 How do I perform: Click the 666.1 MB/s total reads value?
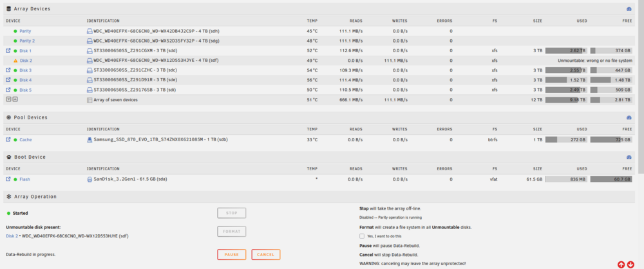(351, 99)
